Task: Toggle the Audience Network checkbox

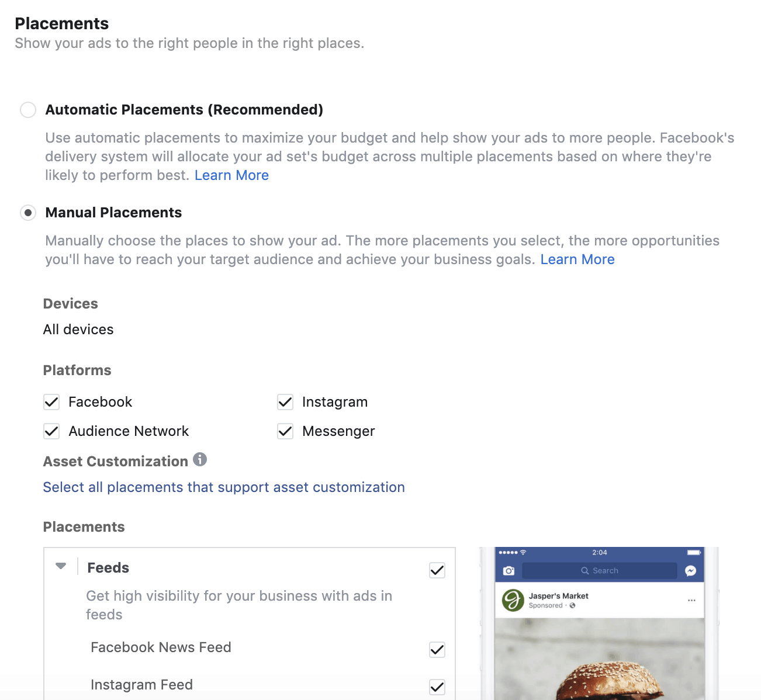Action: pos(51,431)
